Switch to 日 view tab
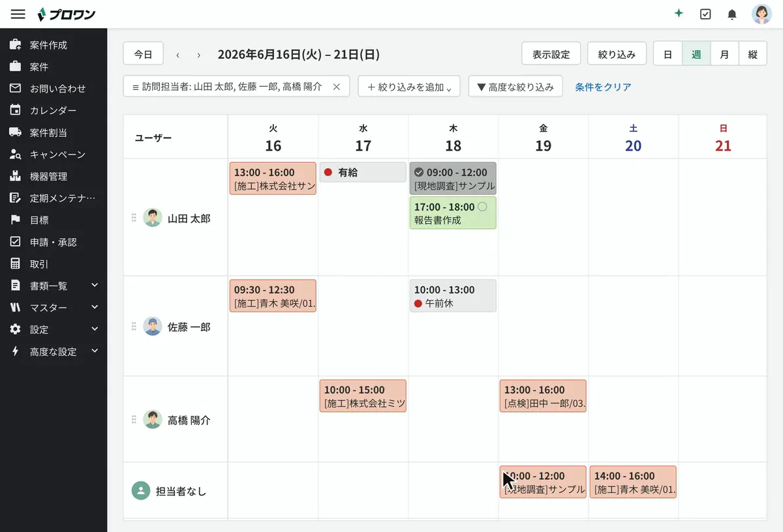Viewport: 783px width, 532px height. click(668, 54)
